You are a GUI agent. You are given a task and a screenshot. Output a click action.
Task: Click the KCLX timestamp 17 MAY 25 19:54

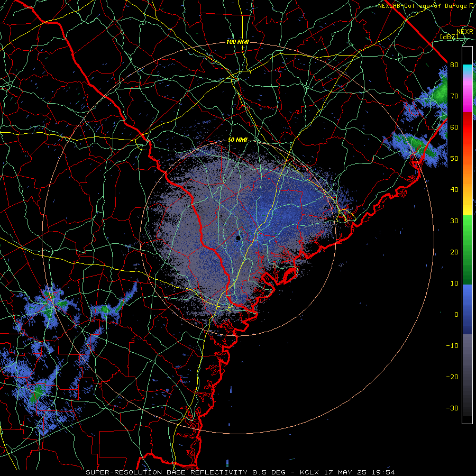(x=347, y=472)
